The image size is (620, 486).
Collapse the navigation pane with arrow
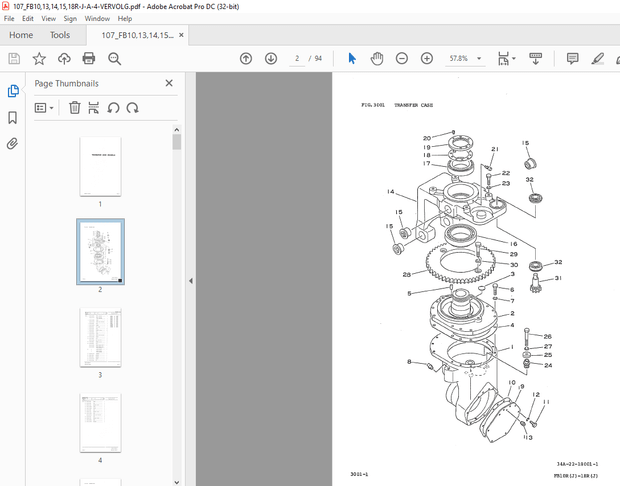pyautogui.click(x=191, y=281)
